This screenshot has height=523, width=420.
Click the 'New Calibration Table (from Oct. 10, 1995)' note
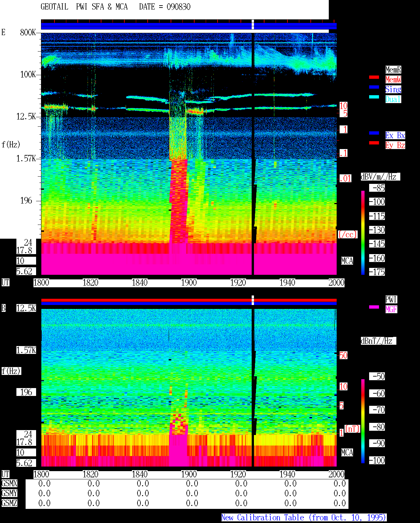tap(304, 518)
